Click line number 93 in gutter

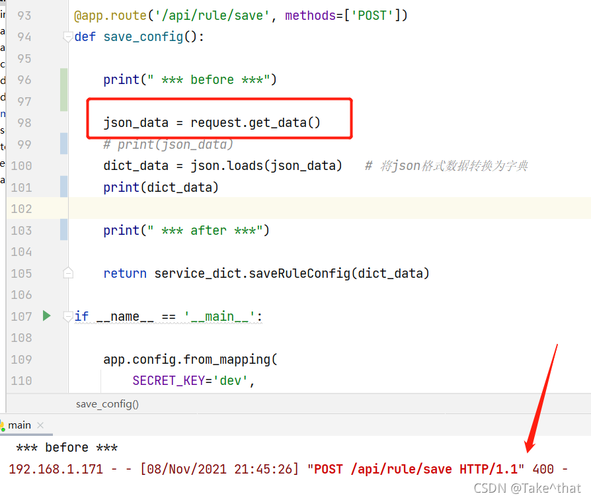pos(24,15)
